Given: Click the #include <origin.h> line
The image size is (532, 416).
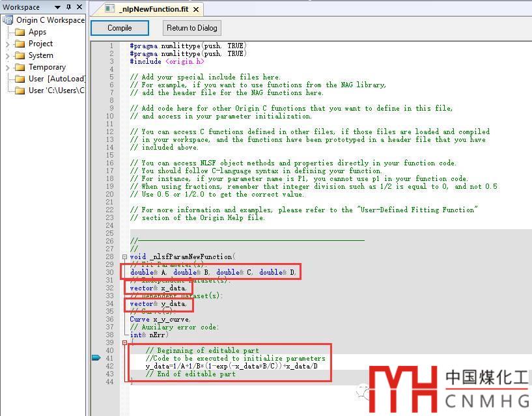Looking at the screenshot, I should (x=167, y=61).
